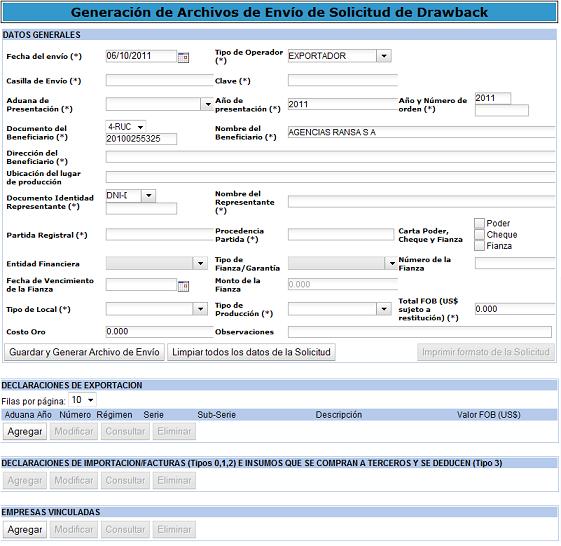Viewport: 561px width, 546px height.
Task: Click Consultar under Declaraciones de Exportación
Action: coord(125,431)
